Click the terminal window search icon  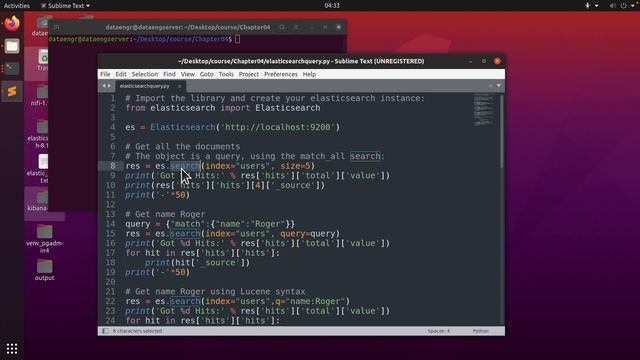point(282,27)
